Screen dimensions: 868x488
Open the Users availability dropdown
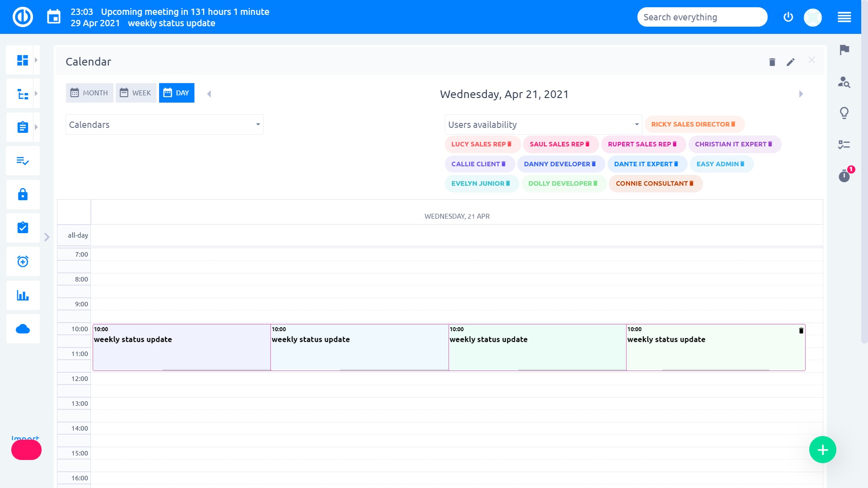[x=543, y=125]
